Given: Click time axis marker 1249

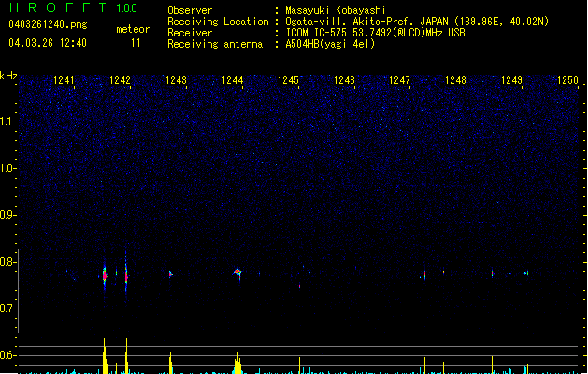Looking at the screenshot, I should pyautogui.click(x=511, y=80).
